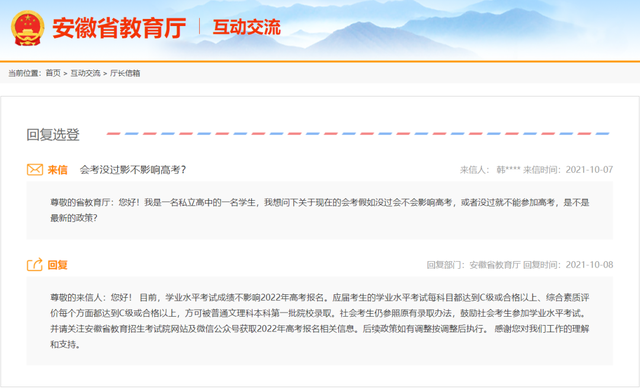
Task: Click letter title 会考没过影不影响高考?
Action: tap(133, 170)
